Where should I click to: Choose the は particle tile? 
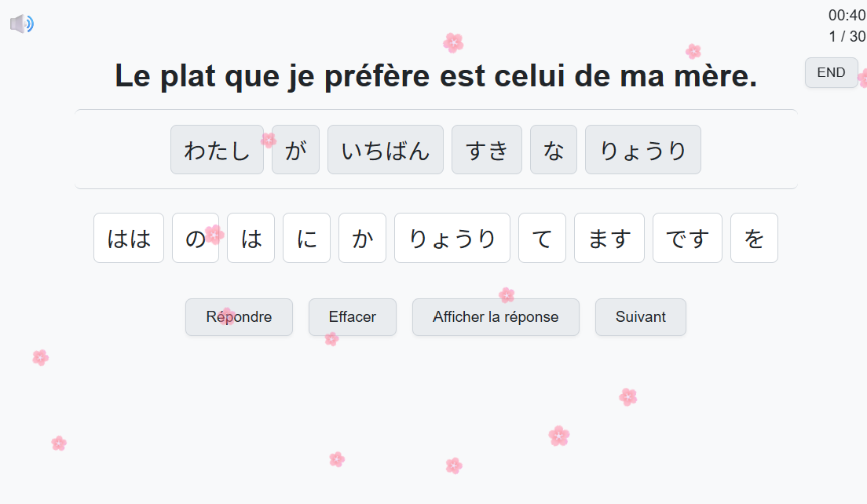click(x=251, y=238)
